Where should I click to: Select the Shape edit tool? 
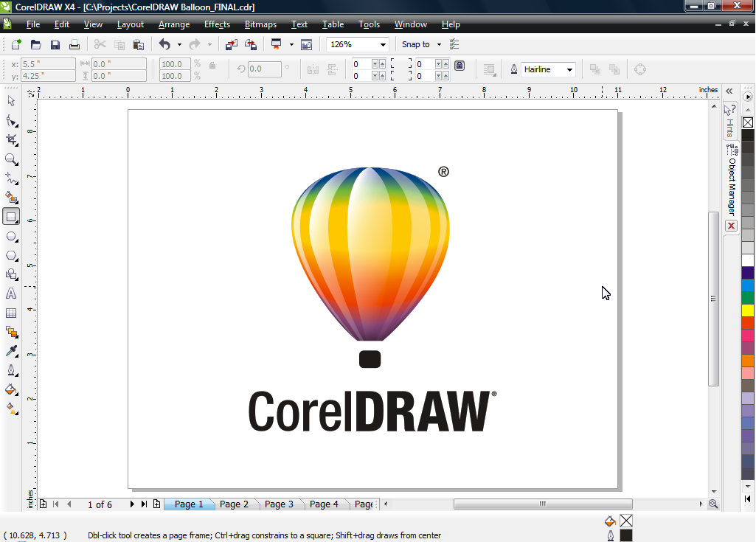click(x=11, y=120)
